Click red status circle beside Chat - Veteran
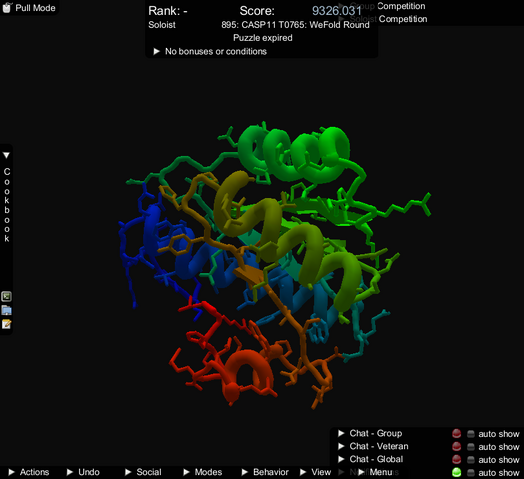Screen dimensions: 524x479 click(456, 447)
